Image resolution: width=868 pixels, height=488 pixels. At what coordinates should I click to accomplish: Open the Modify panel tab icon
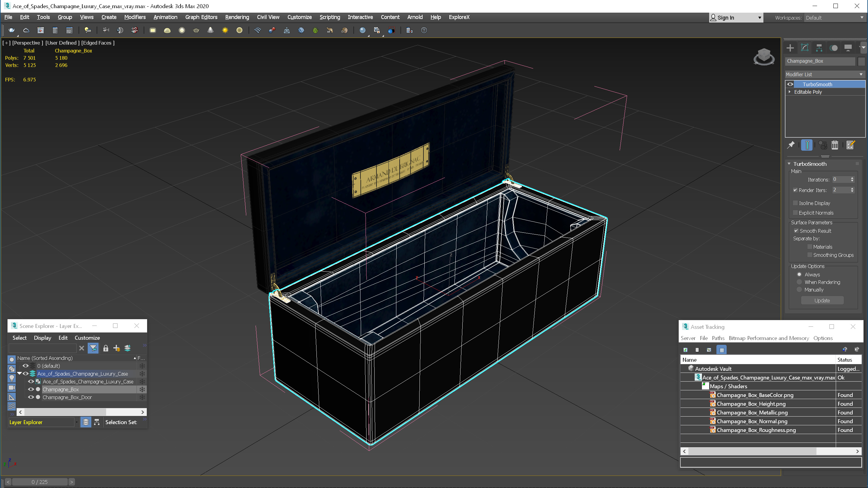[x=805, y=48]
